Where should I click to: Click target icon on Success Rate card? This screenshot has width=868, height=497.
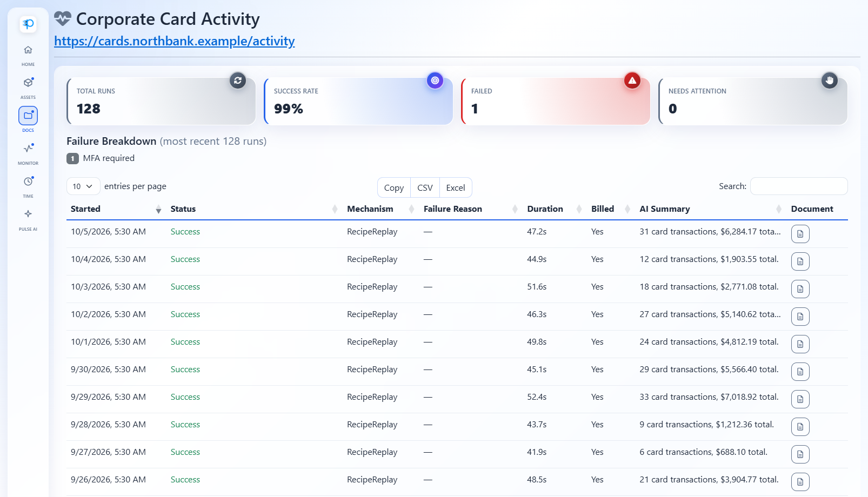(435, 80)
